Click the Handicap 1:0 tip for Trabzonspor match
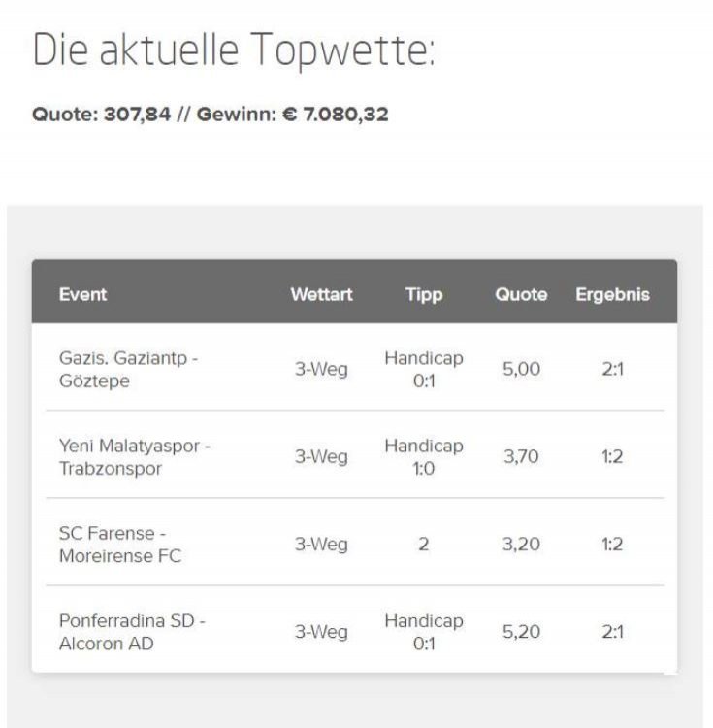 424,456
